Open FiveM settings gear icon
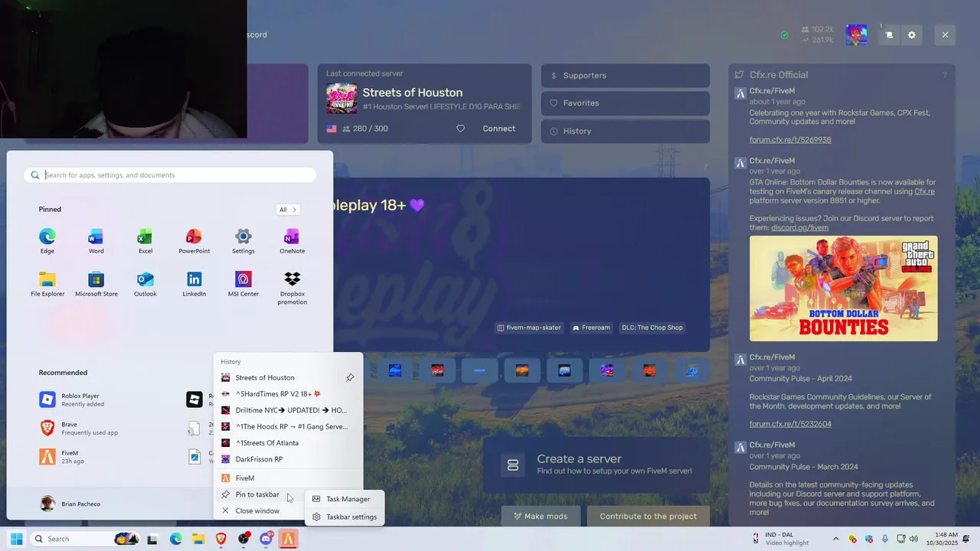Screen dimensions: 980x551 [x=911, y=34]
